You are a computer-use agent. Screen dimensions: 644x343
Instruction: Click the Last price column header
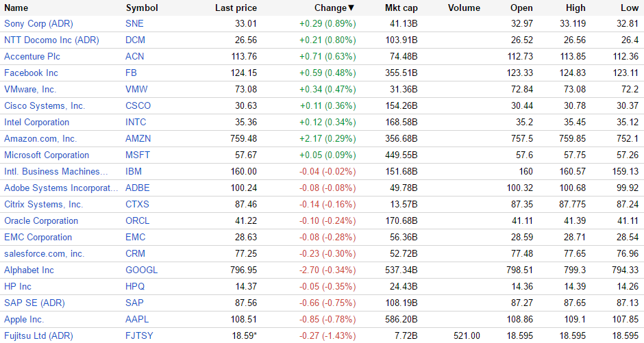[236, 8]
